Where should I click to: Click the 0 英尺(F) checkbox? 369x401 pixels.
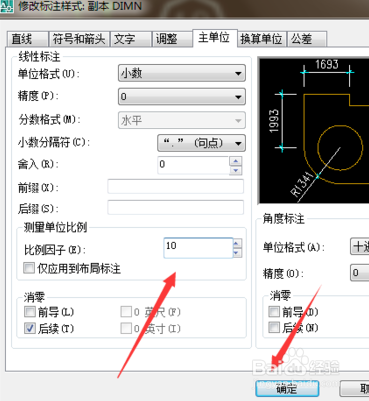pos(126,312)
